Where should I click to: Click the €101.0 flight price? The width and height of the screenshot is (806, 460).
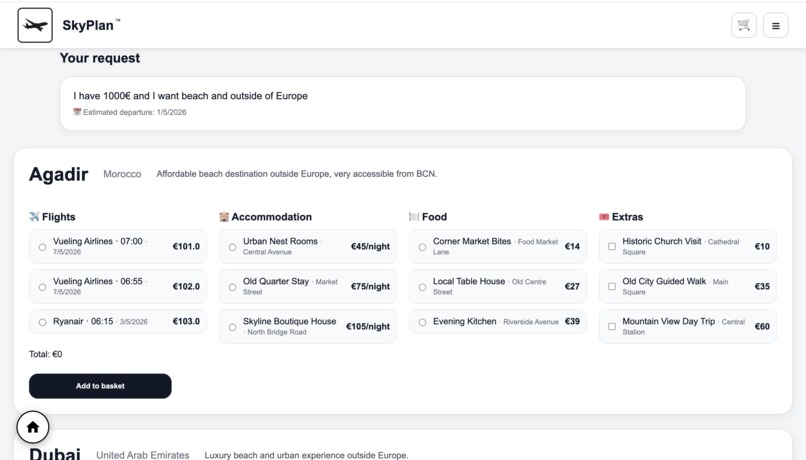tap(186, 246)
